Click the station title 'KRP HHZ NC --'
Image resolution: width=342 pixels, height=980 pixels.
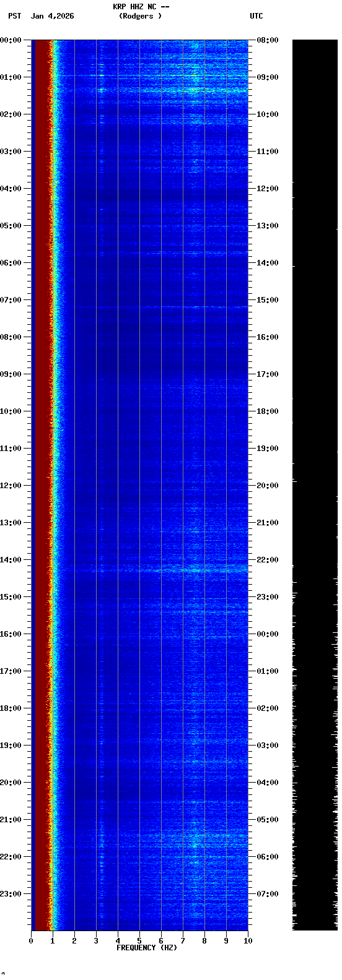[x=141, y=7]
